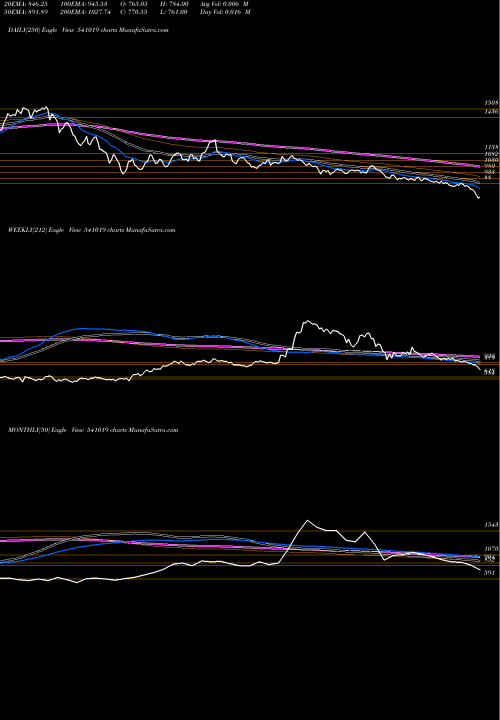The height and width of the screenshot is (720, 500).
Task: Click the DAILY(250) Eagle View chart title
Action: point(88,30)
